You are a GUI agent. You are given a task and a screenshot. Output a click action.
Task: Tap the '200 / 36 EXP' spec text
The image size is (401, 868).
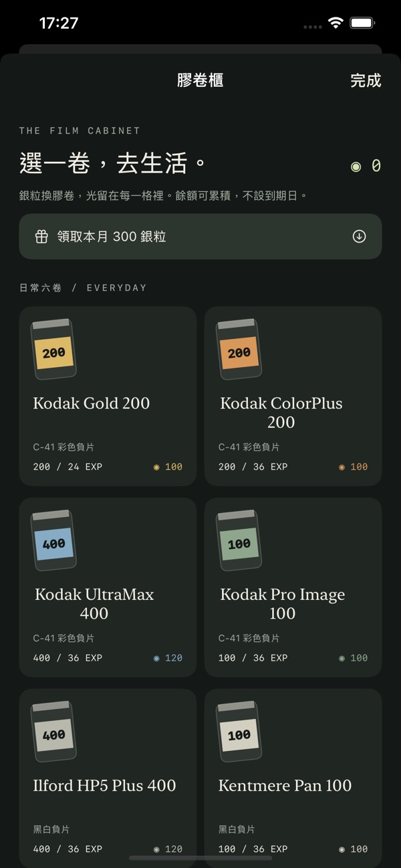tap(253, 467)
